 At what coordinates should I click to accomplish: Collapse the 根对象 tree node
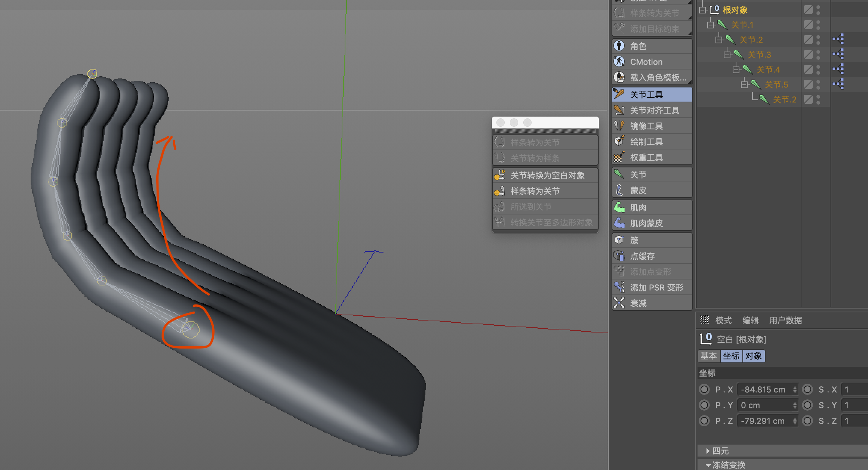[703, 10]
